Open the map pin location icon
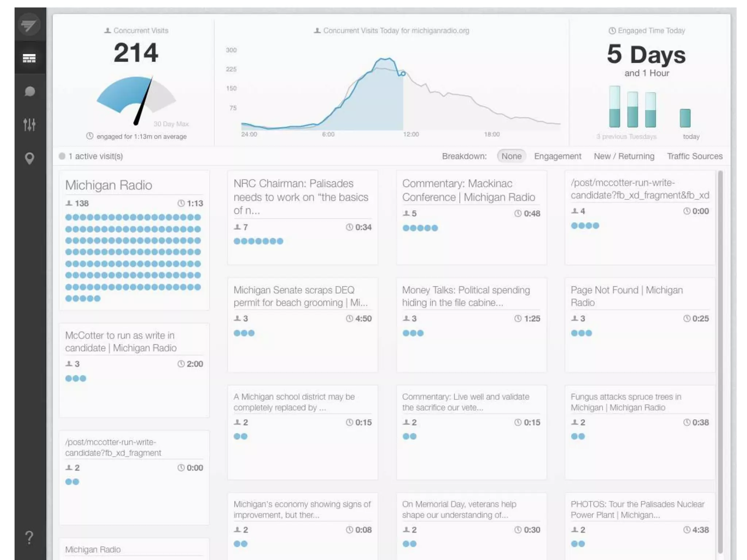 [x=29, y=158]
